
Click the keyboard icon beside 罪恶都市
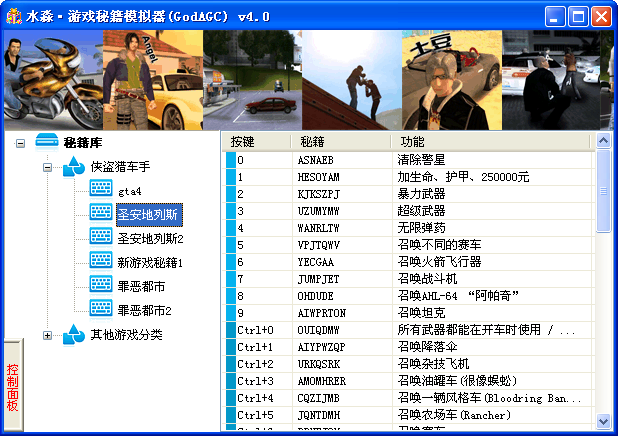pos(101,285)
